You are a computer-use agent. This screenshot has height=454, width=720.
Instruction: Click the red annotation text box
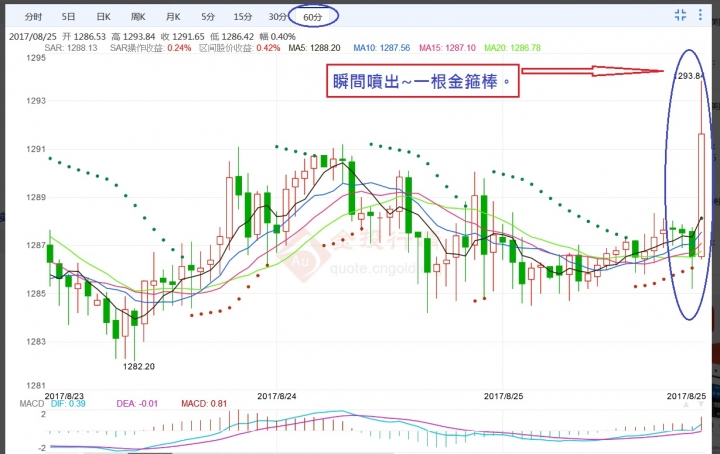coord(423,81)
